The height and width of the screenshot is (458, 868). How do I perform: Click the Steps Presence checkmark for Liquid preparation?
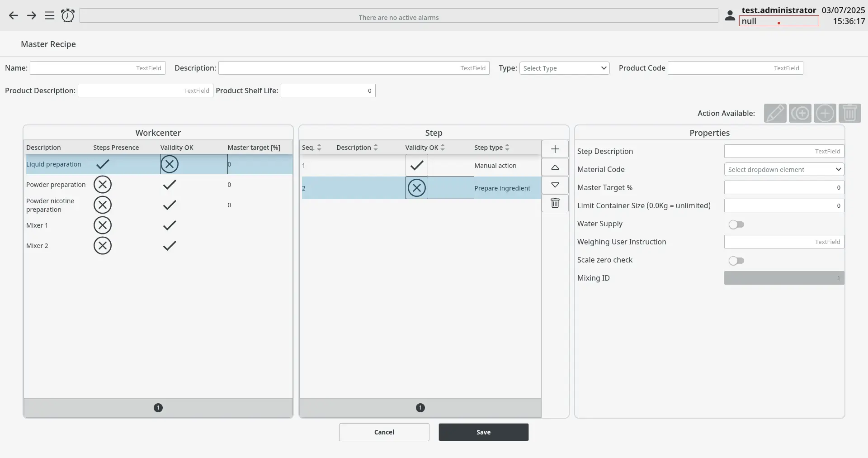tap(103, 164)
